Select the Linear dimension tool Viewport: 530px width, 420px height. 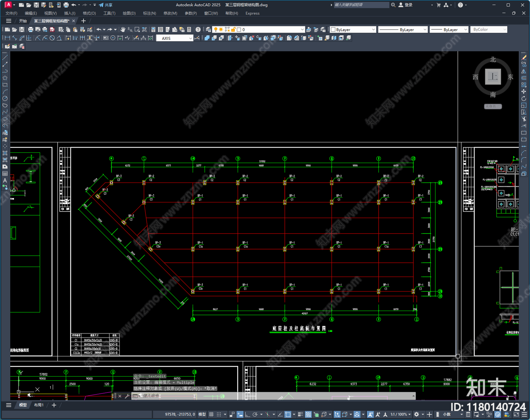[x=7, y=38]
